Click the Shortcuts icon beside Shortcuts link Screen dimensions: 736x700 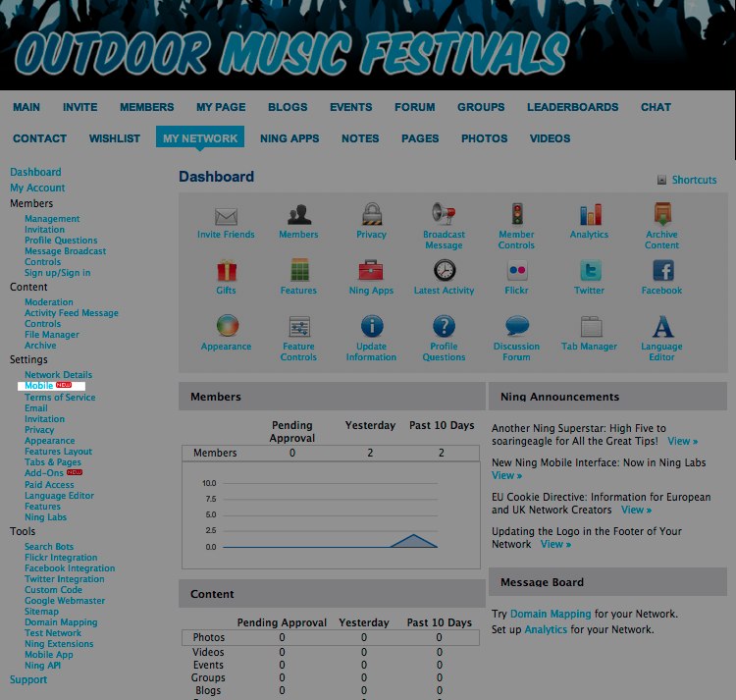tap(661, 180)
